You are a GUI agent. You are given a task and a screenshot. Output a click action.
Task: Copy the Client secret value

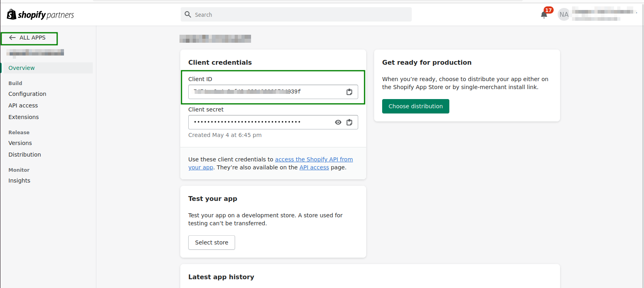[349, 122]
